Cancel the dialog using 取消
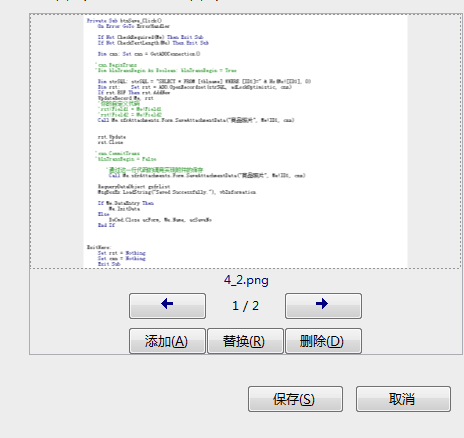 click(x=403, y=399)
